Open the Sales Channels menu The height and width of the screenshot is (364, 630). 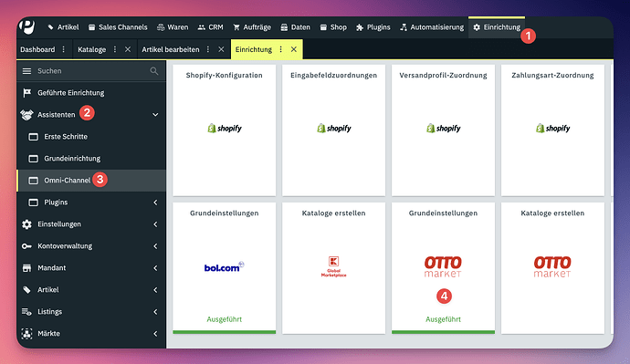(x=118, y=27)
